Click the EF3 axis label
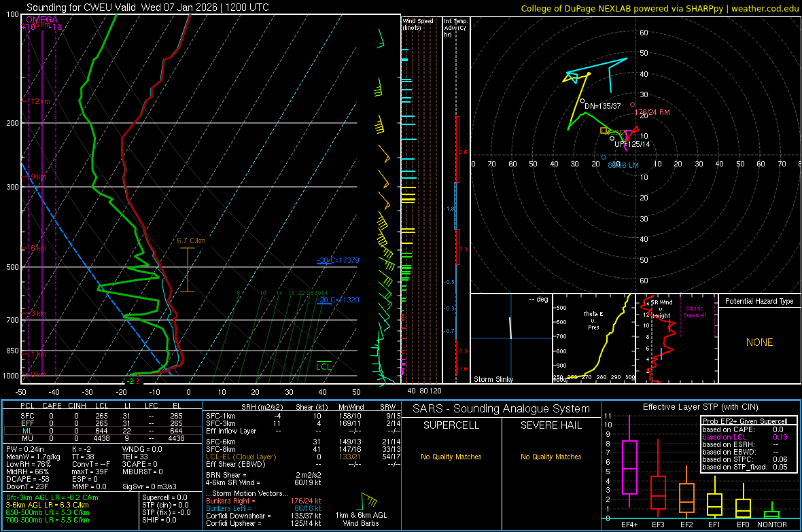802x532 pixels. pyautogui.click(x=658, y=525)
